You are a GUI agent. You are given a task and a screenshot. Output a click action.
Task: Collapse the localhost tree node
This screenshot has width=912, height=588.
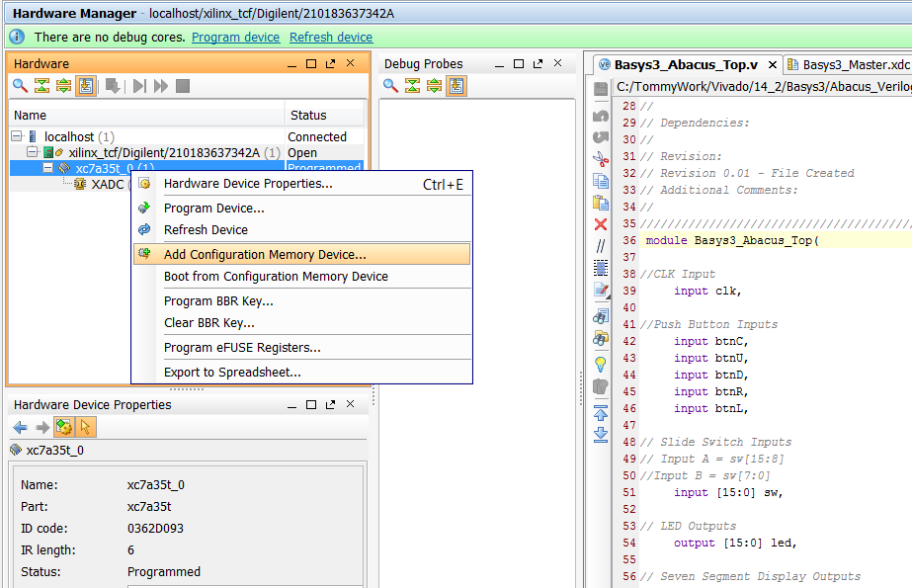click(16, 136)
